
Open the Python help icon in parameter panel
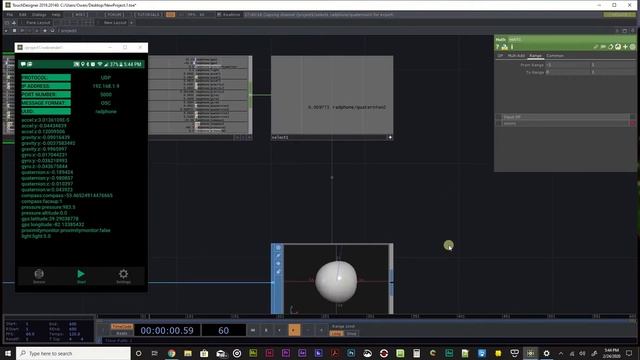(x=505, y=47)
